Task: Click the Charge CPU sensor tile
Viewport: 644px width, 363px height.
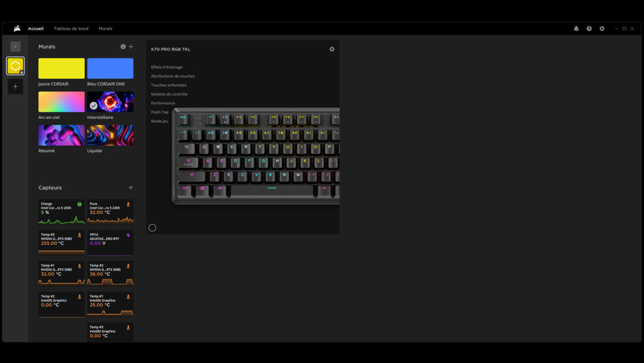Action: coord(62,212)
